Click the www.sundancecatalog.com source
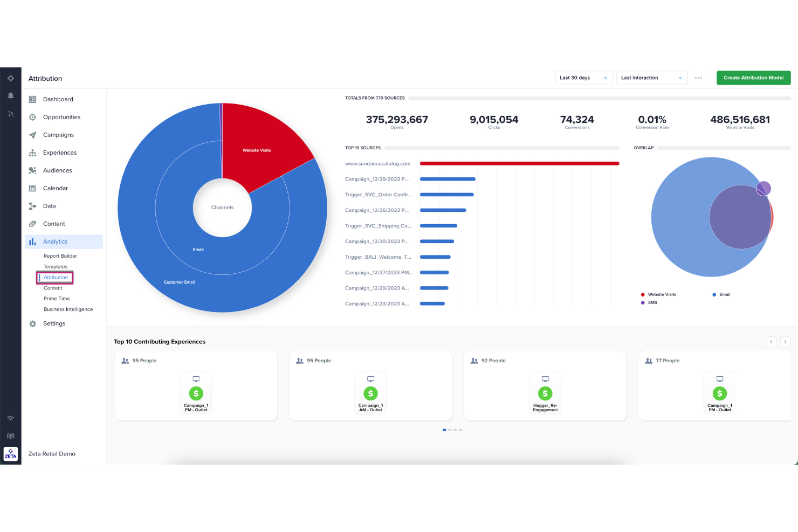This screenshot has height=532, width=798. pos(377,163)
